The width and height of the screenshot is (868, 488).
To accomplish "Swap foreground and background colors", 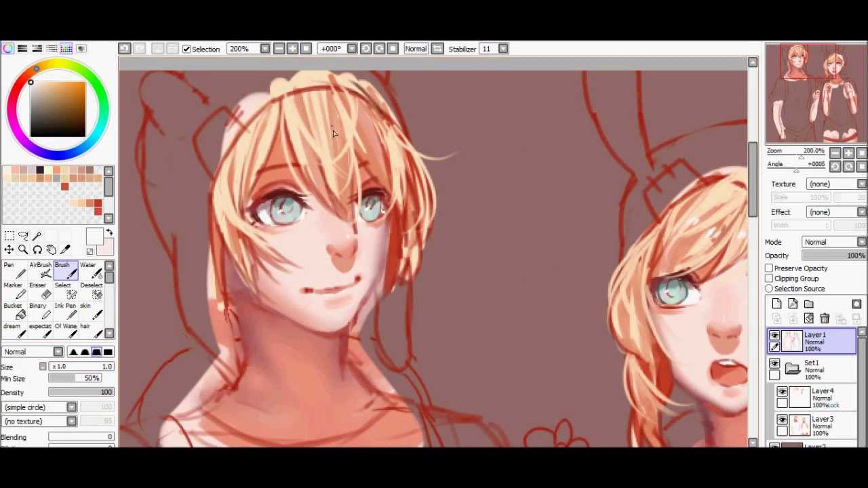I will point(109,233).
